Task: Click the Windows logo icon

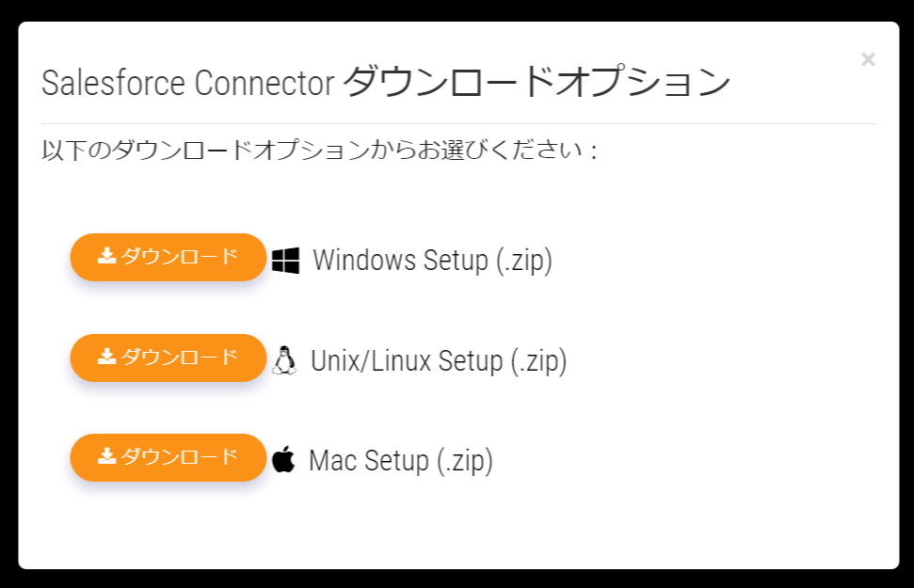Action: tap(285, 261)
